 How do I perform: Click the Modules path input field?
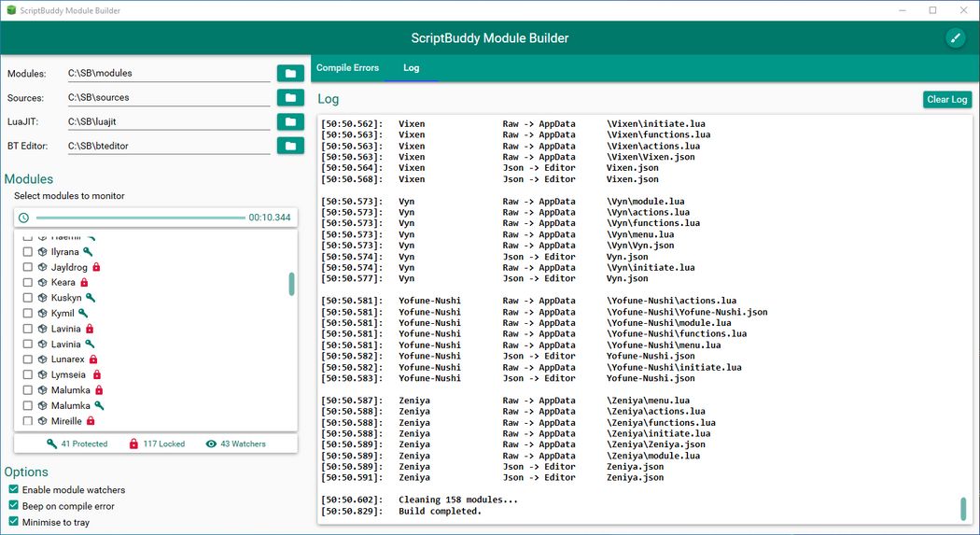[168, 73]
